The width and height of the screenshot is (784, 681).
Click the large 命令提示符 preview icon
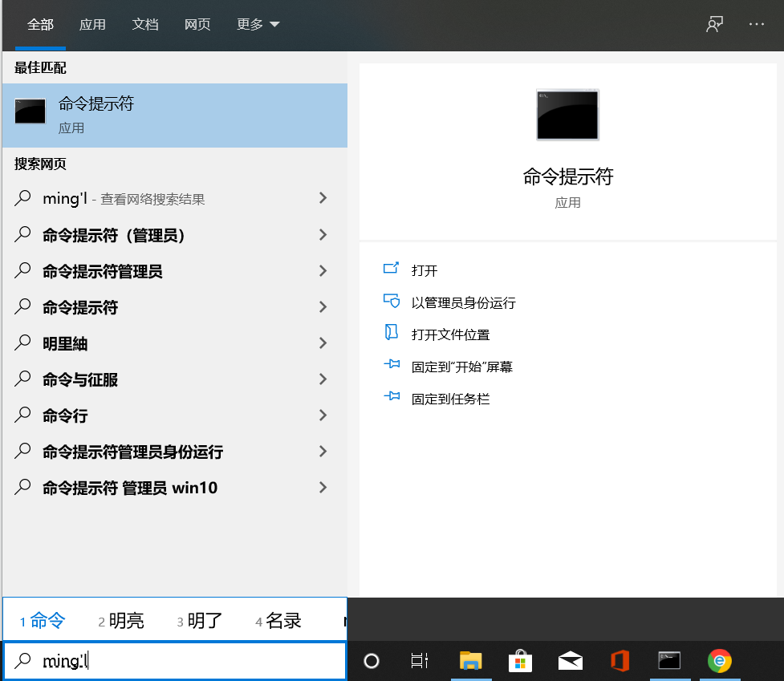click(567, 115)
